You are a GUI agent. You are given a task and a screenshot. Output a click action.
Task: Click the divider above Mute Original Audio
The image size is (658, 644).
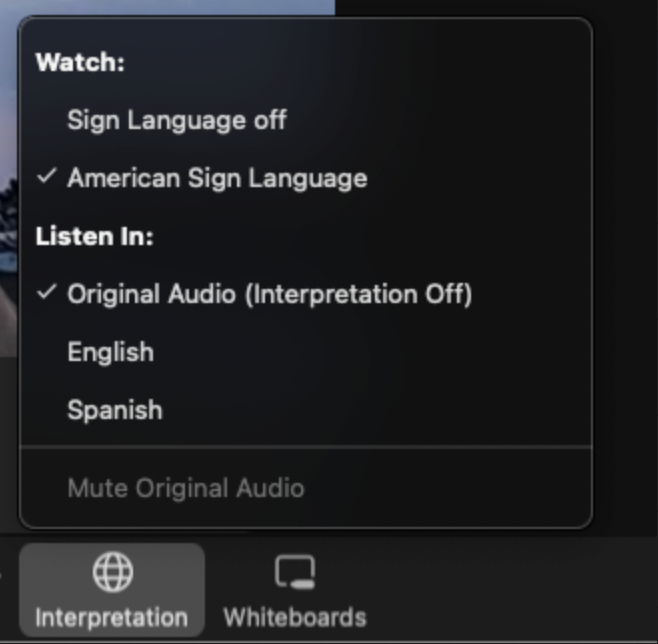tap(306, 447)
